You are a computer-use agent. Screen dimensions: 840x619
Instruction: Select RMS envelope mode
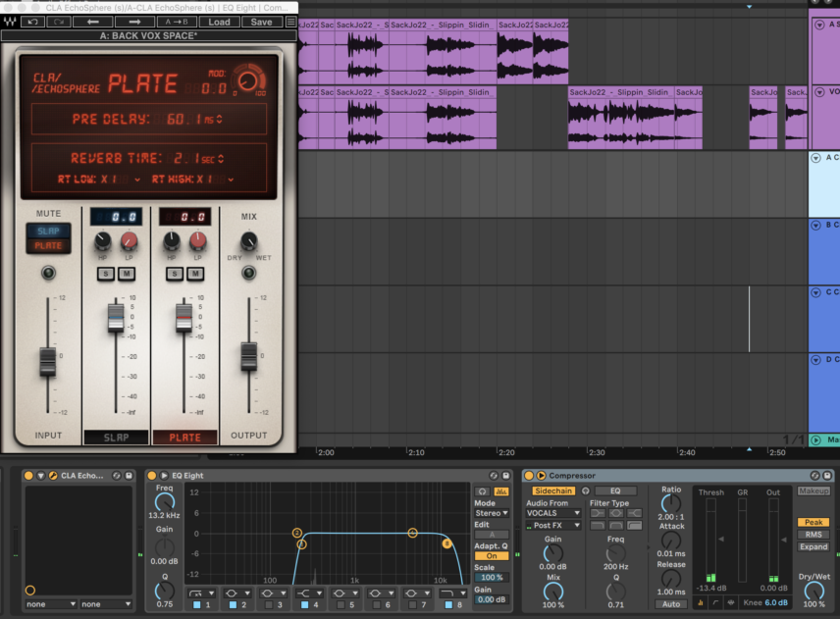coord(814,535)
